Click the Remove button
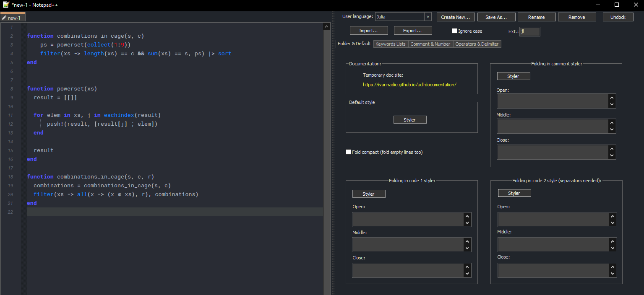The width and height of the screenshot is (644, 295). pyautogui.click(x=577, y=17)
